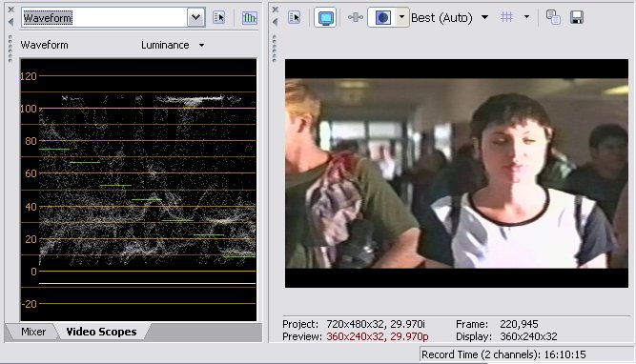Expand overlays grid options arrow
This screenshot has height=364, width=636.
pyautogui.click(x=526, y=17)
